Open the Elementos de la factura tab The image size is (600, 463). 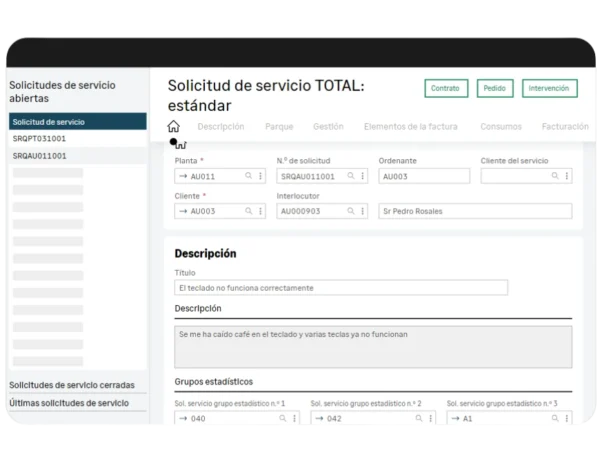click(x=411, y=127)
